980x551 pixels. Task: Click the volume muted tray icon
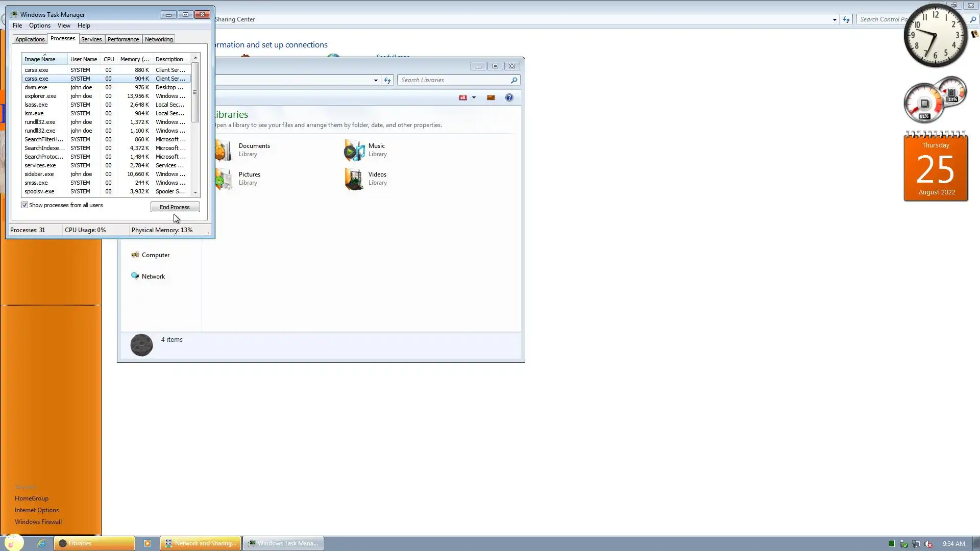point(928,544)
